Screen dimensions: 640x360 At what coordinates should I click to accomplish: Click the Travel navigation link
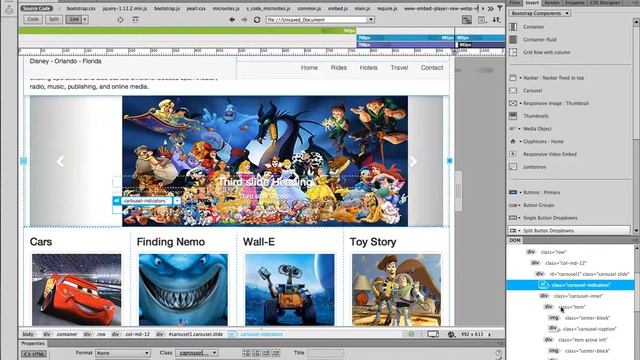click(x=399, y=68)
